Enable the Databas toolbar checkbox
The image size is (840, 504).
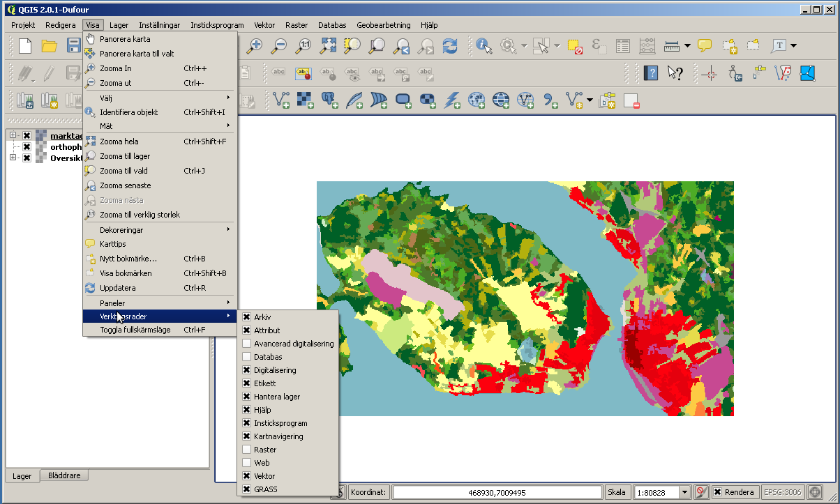[246, 357]
